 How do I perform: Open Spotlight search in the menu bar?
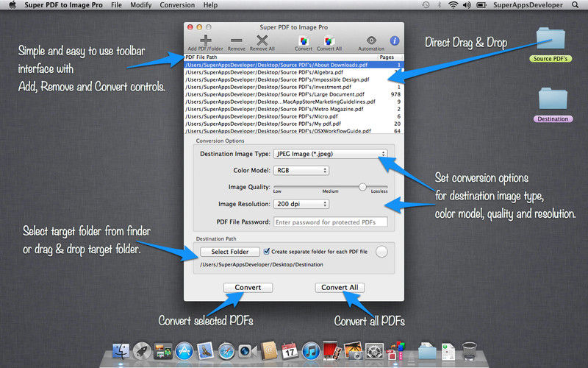576,5
